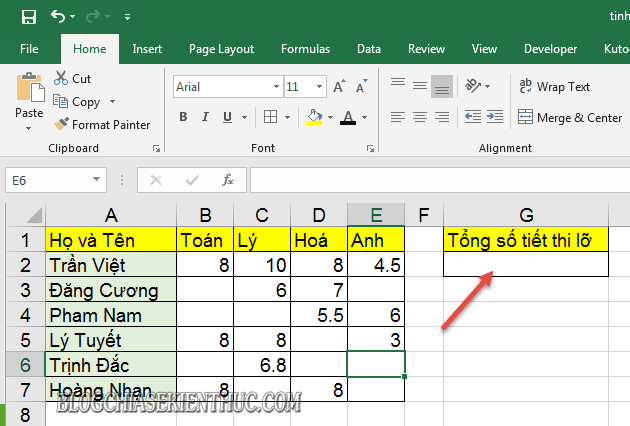This screenshot has height=426, width=630.
Task: Switch to the Page Layout tab
Action: coord(221,49)
